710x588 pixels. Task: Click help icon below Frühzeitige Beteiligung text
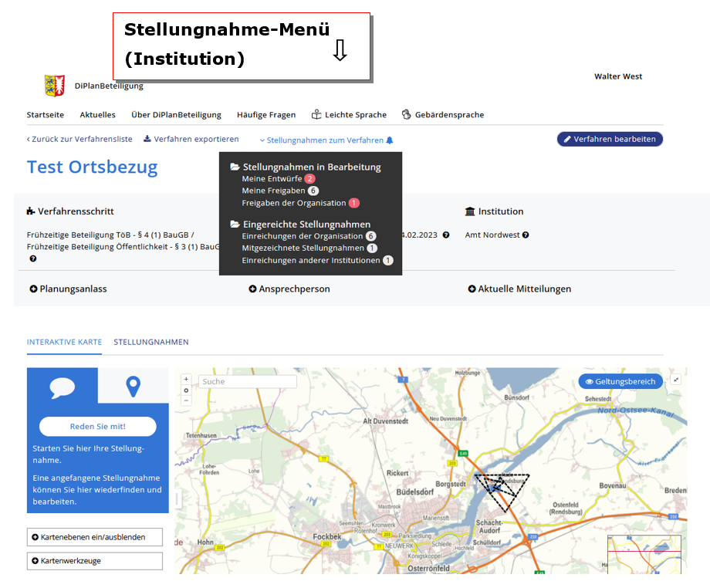33,259
